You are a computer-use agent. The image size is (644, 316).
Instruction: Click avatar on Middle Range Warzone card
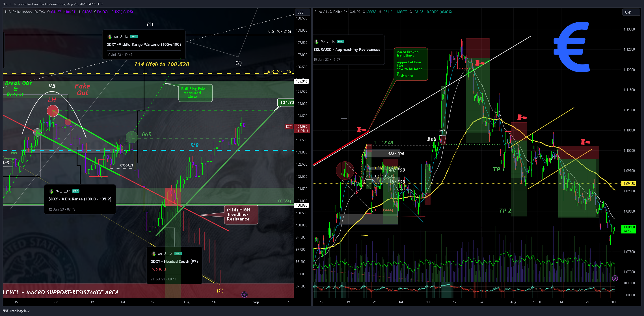(109, 36)
